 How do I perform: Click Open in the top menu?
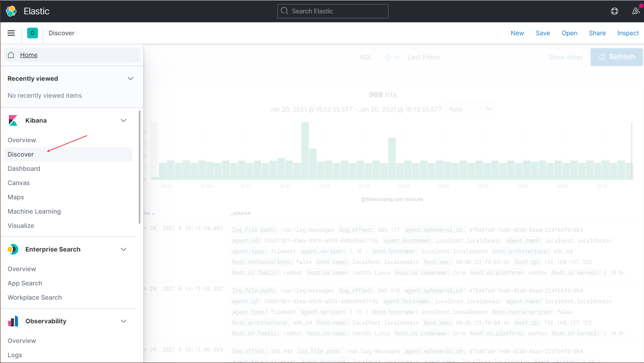coord(570,33)
